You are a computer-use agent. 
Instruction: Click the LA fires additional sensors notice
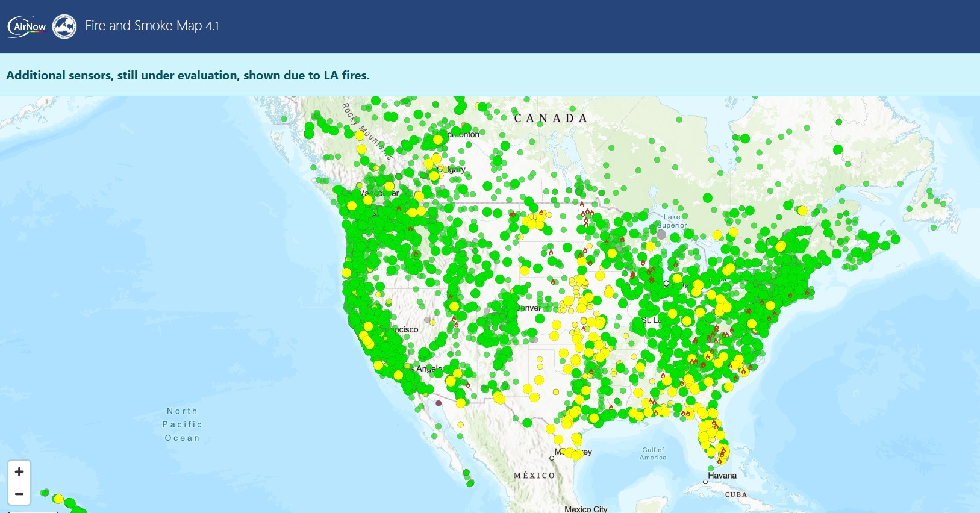tap(188, 75)
